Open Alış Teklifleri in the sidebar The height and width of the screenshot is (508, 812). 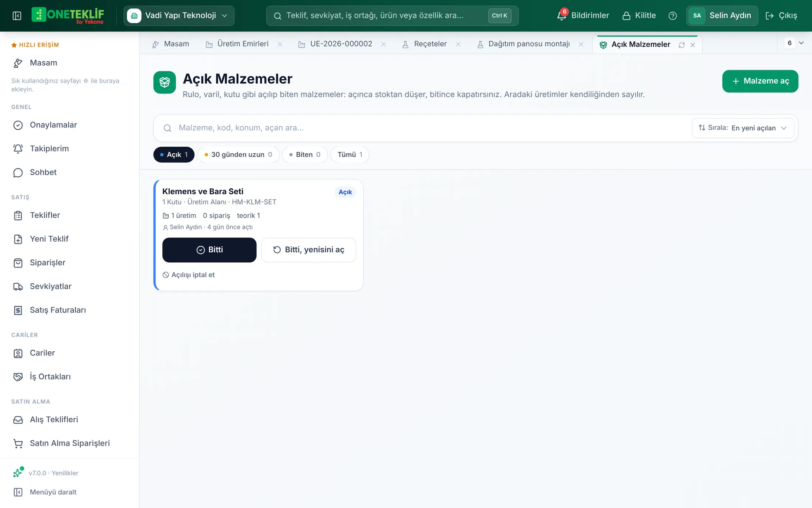[70, 419]
